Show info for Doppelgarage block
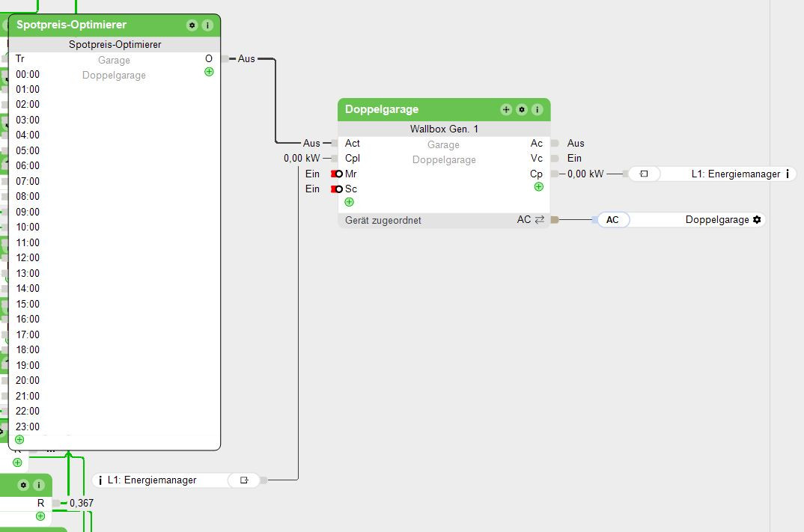Screen dimensions: 804x532 pos(537,110)
